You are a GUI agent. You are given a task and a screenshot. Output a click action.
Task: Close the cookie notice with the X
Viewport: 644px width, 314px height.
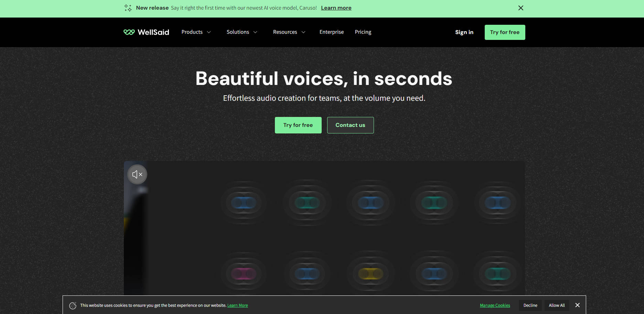pyautogui.click(x=577, y=305)
